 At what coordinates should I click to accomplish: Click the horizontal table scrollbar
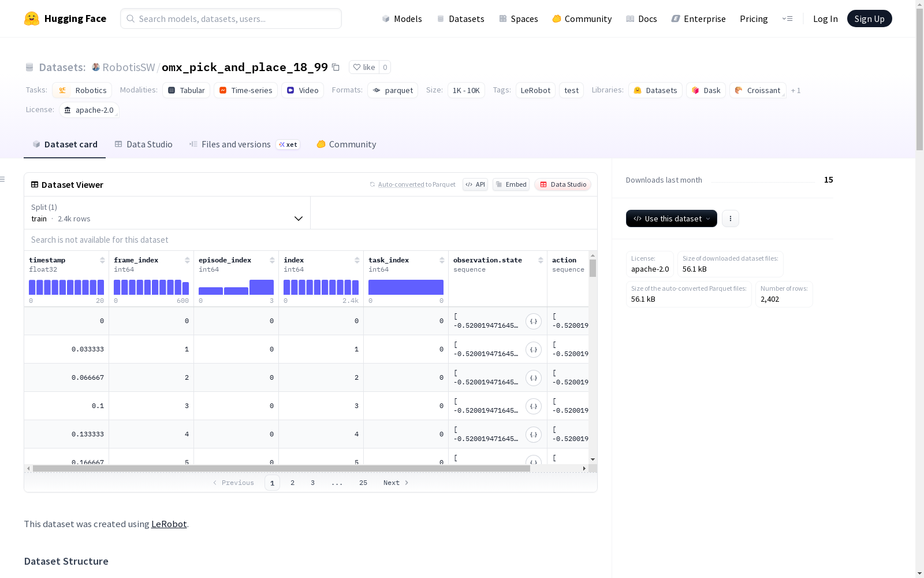(x=281, y=468)
